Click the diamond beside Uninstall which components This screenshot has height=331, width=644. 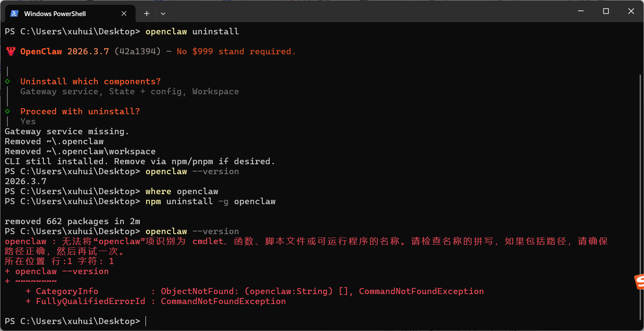click(7, 81)
